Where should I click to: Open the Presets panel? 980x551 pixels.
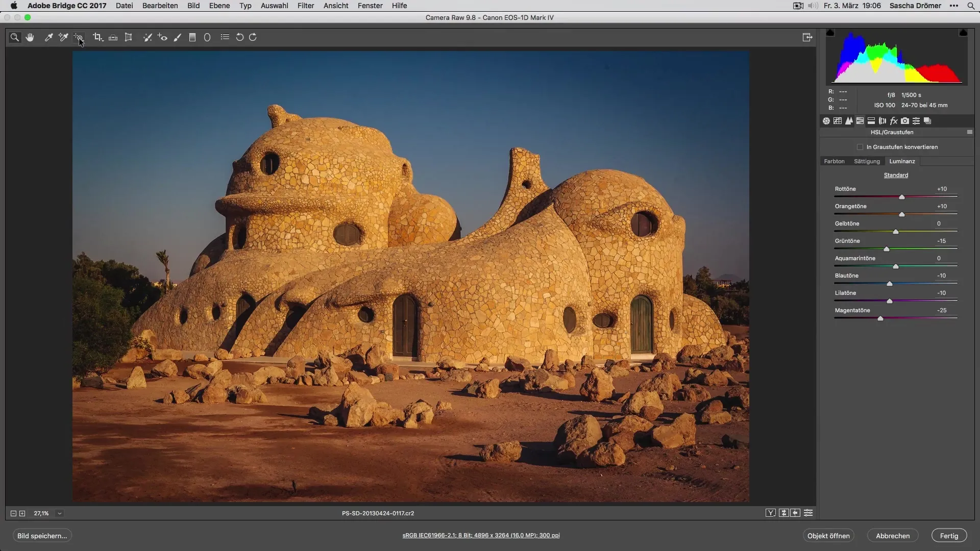tap(916, 121)
